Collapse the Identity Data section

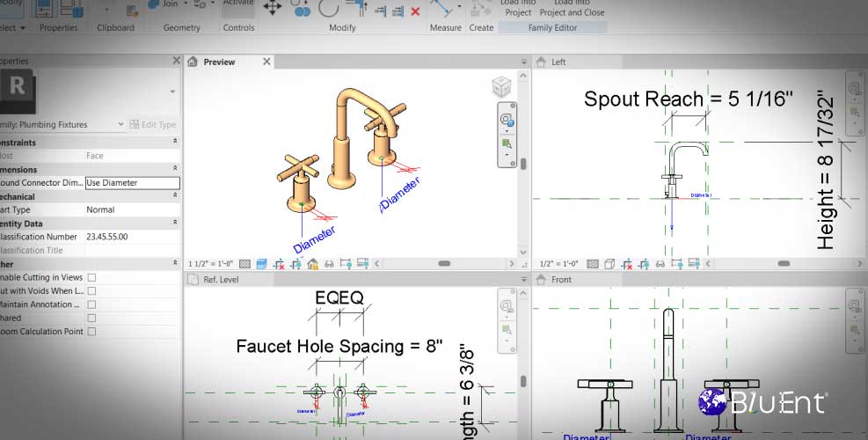(x=175, y=223)
